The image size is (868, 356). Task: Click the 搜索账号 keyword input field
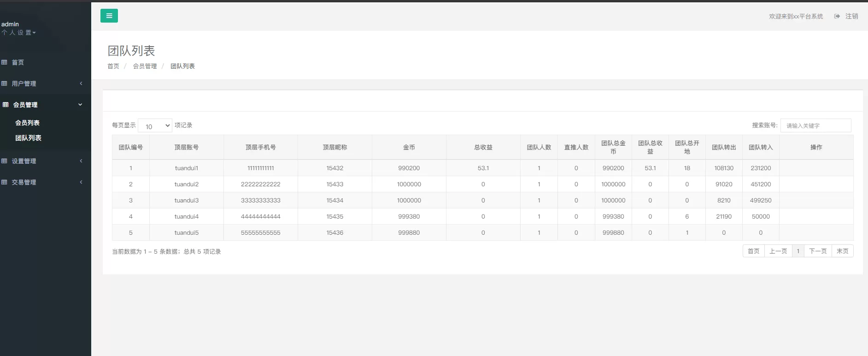click(x=815, y=125)
